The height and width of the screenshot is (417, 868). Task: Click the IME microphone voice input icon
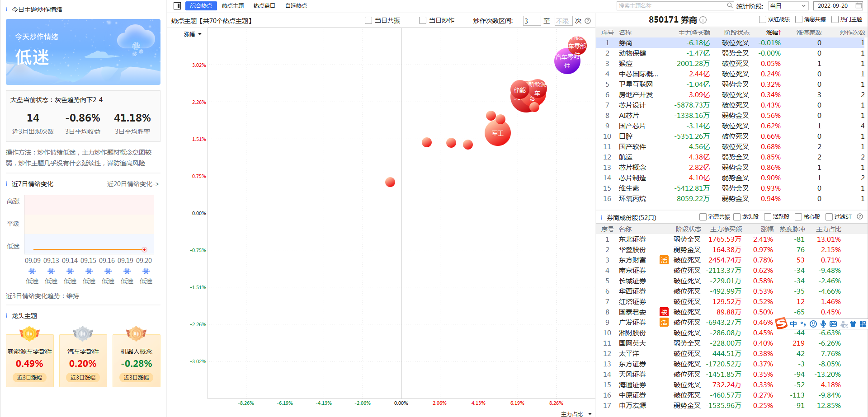tap(823, 323)
